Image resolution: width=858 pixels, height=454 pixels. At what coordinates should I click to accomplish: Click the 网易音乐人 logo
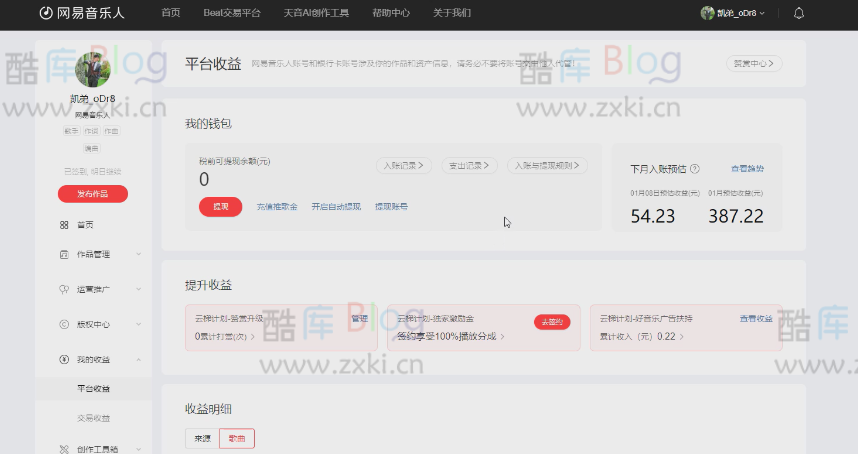coord(82,13)
